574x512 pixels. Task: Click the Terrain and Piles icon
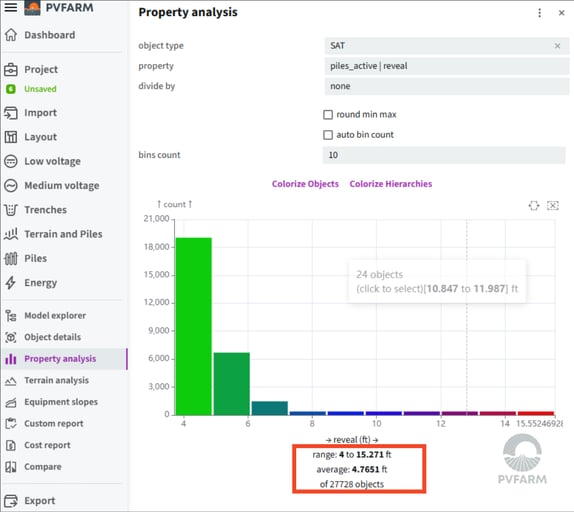pyautogui.click(x=11, y=234)
